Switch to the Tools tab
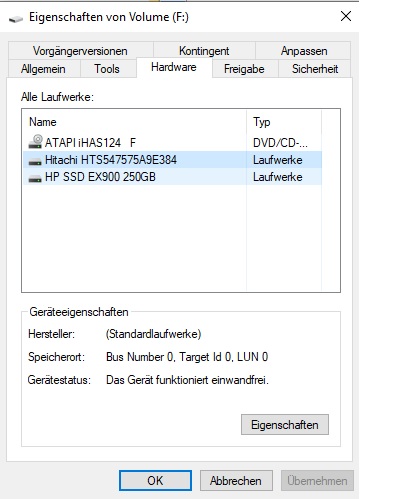Viewport: 401px width, 499px height. tap(107, 69)
